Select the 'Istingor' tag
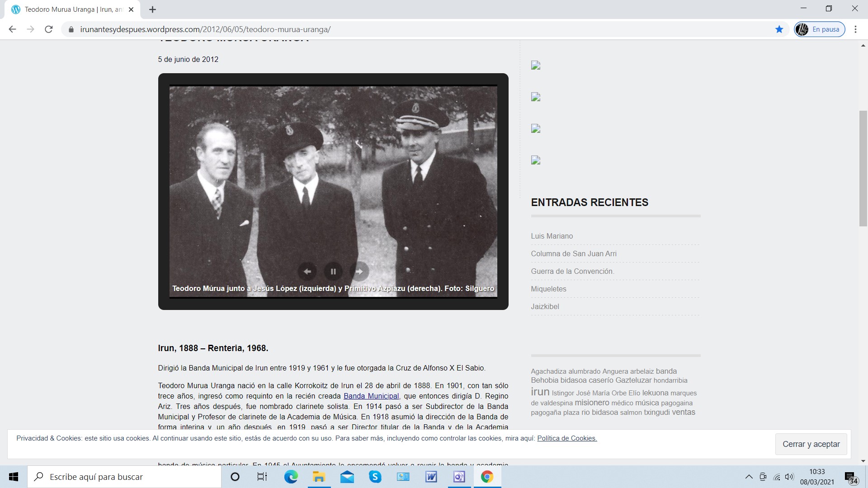Image resolution: width=868 pixels, height=488 pixels. pos(563,393)
